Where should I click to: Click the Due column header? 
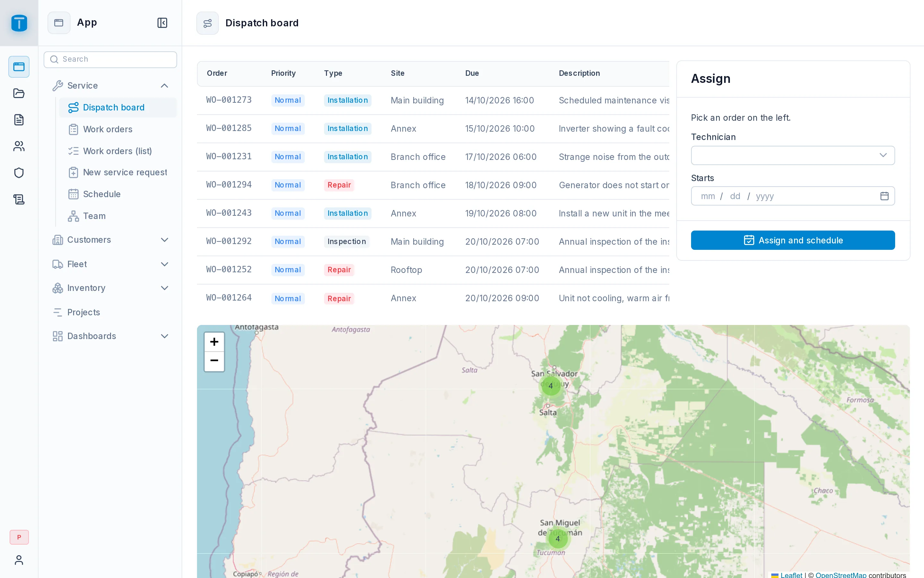pyautogui.click(x=472, y=73)
